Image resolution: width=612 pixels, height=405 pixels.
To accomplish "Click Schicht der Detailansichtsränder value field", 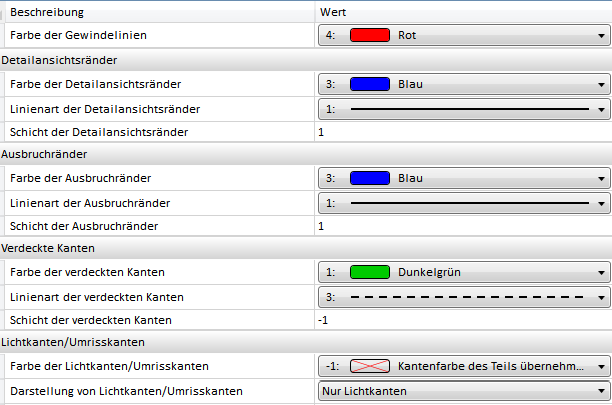I will [460, 132].
